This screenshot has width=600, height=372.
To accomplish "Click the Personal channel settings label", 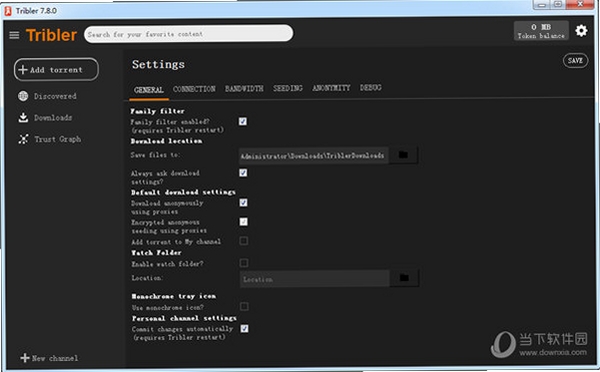I will point(184,318).
